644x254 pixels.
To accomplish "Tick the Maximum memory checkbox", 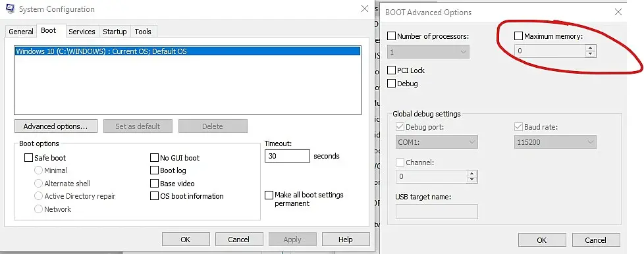I will [518, 36].
